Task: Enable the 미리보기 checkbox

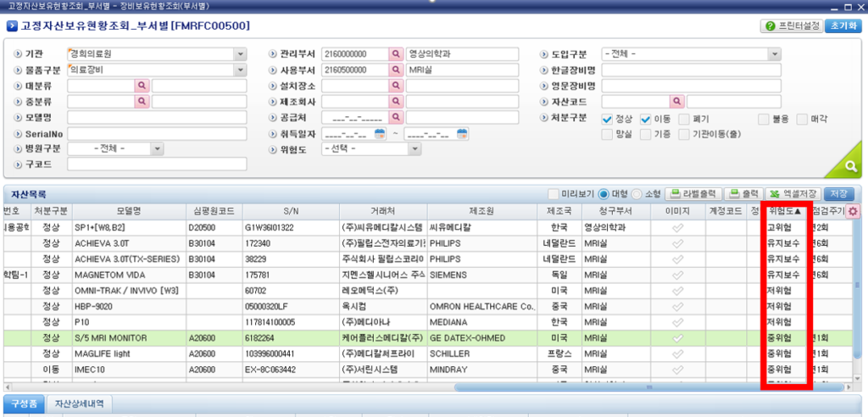Action: tap(553, 194)
